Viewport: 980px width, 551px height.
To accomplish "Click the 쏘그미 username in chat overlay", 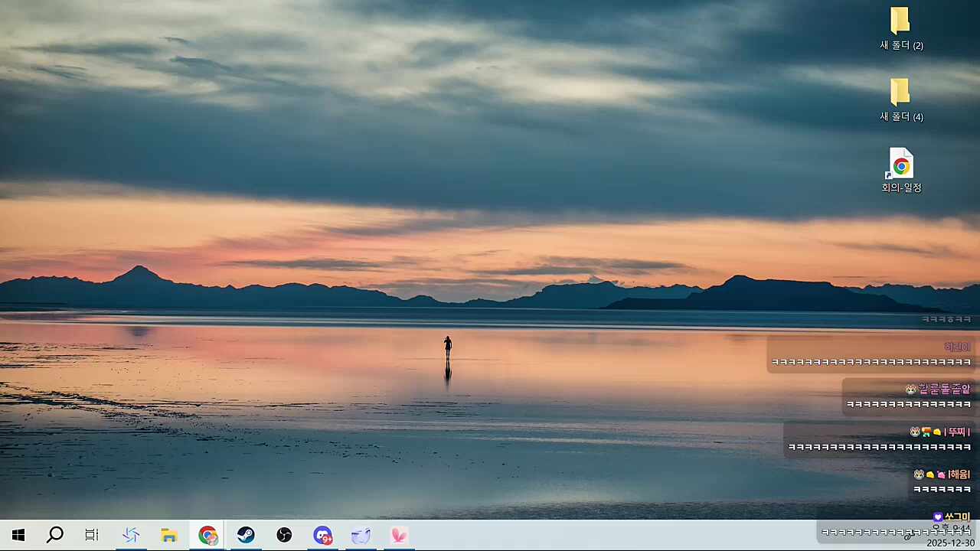I will point(957,517).
